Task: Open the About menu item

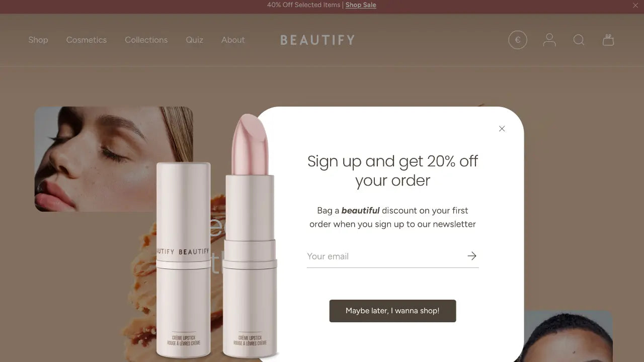Action: (233, 40)
